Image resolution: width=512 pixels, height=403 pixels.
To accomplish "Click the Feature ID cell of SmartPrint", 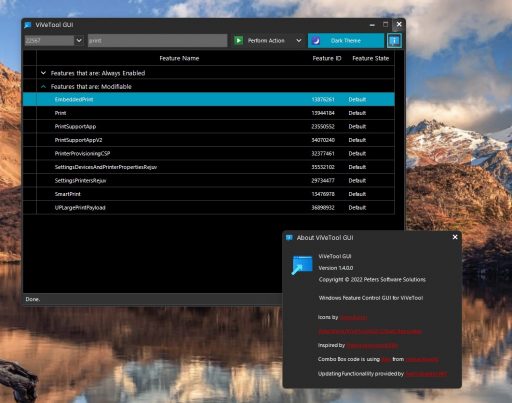I will coord(323,194).
